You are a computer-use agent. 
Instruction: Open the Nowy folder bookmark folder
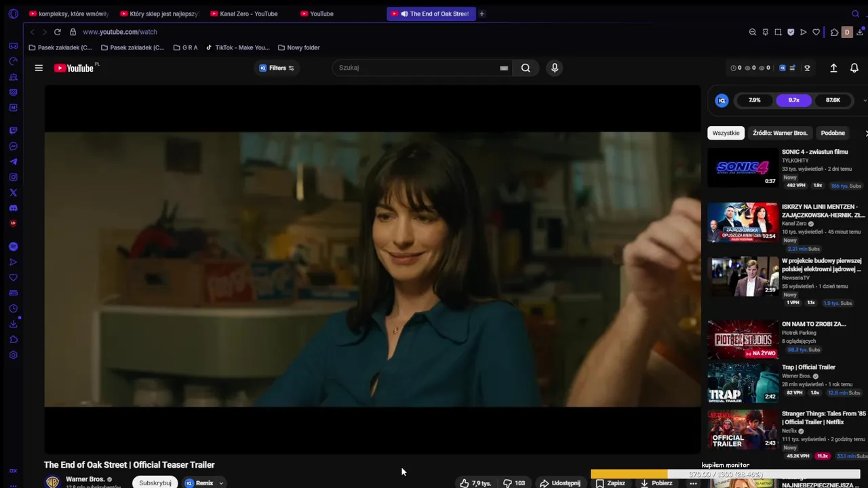point(298,47)
